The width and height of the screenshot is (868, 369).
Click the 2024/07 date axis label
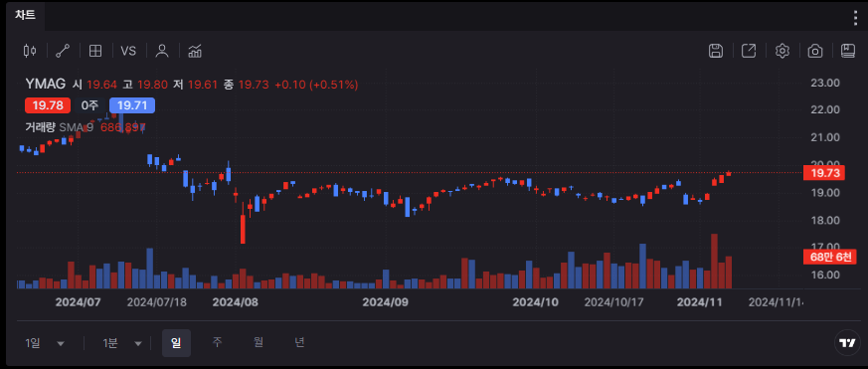[x=79, y=302]
